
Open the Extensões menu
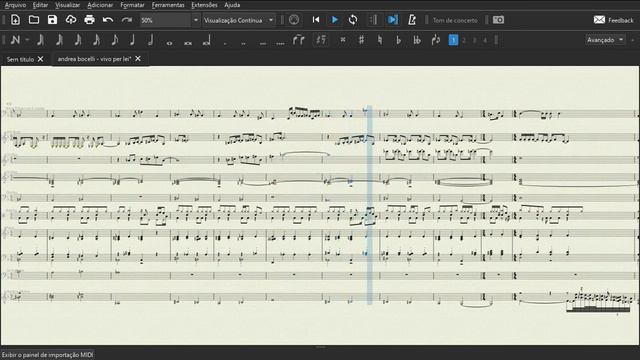[204, 5]
